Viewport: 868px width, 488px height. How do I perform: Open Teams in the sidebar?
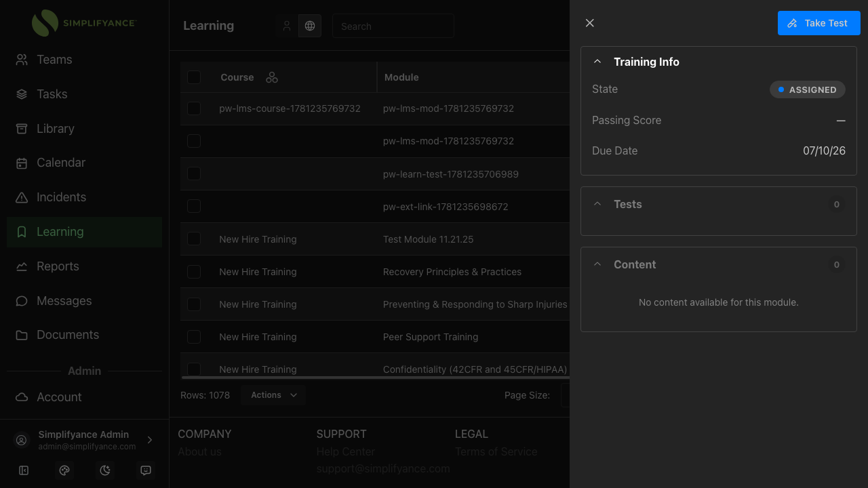[84, 60]
